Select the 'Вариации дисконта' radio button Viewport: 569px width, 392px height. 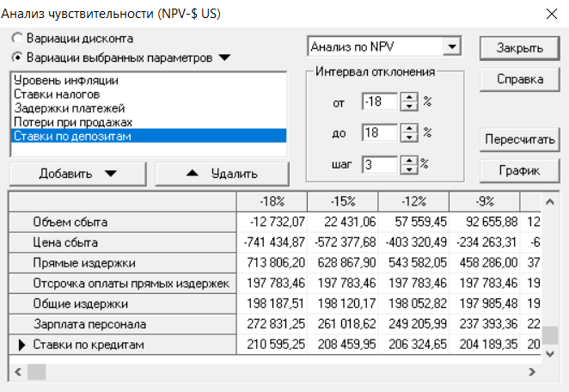pos(17,38)
